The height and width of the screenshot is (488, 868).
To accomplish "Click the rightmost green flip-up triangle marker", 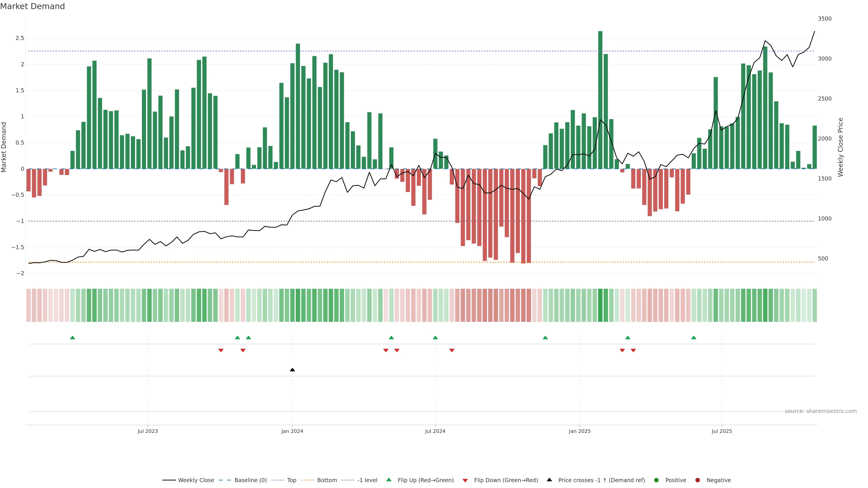I will (x=694, y=338).
